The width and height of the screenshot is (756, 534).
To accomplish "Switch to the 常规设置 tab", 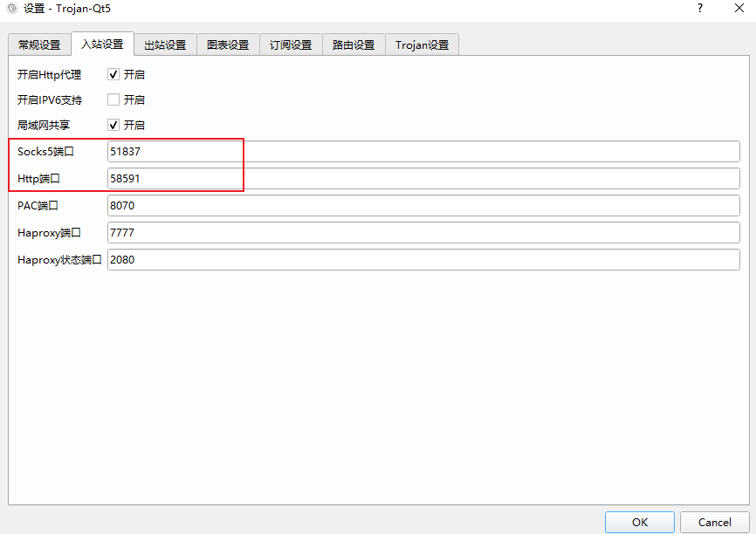I will point(39,45).
